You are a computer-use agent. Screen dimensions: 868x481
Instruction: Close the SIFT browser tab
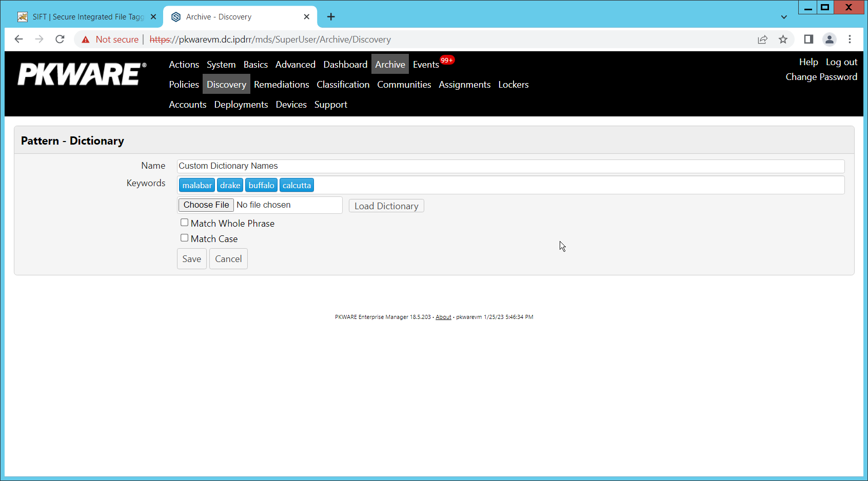(153, 17)
